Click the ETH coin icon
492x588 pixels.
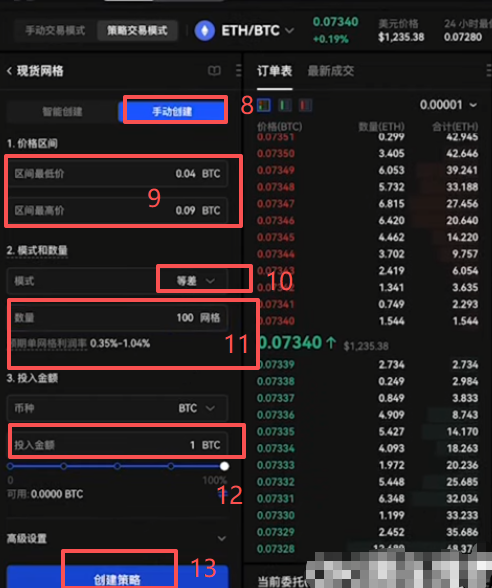(x=205, y=30)
